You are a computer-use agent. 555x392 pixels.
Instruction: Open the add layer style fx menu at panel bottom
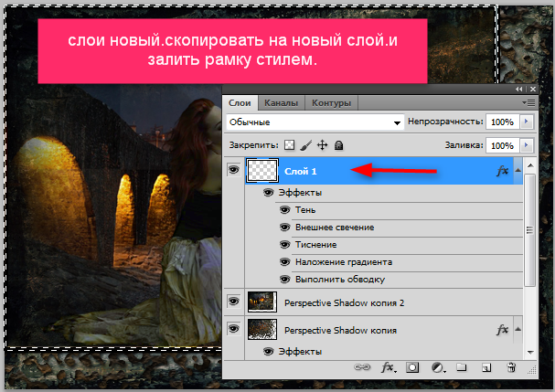(389, 367)
